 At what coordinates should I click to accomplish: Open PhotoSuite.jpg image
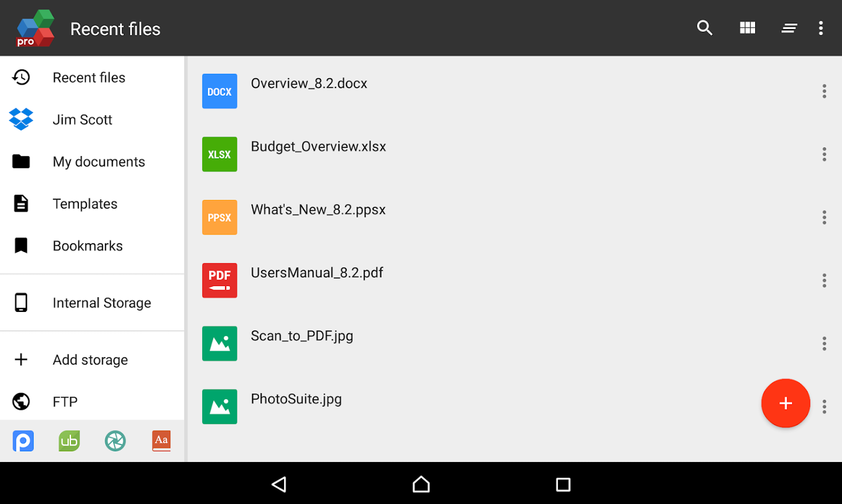point(296,399)
